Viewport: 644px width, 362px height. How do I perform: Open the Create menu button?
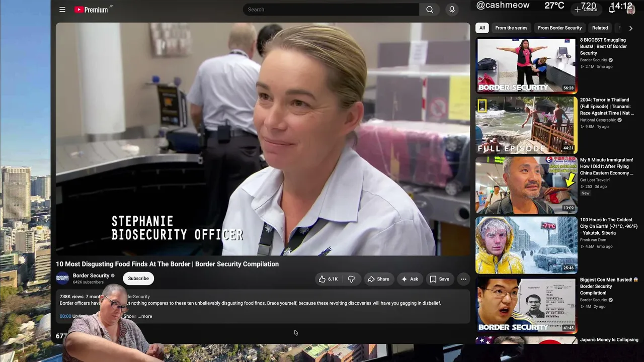click(x=587, y=10)
